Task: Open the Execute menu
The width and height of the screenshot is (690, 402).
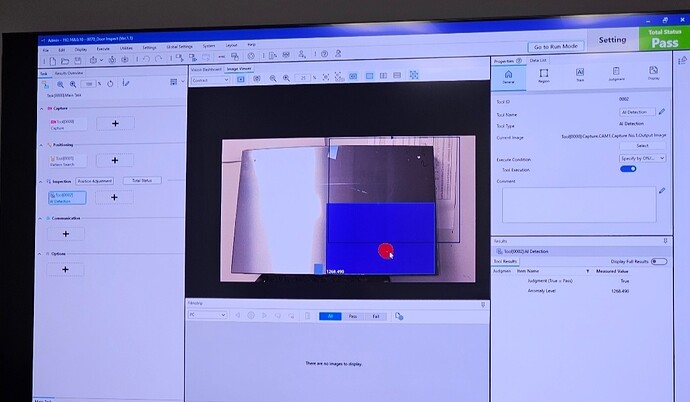Action: (x=103, y=49)
